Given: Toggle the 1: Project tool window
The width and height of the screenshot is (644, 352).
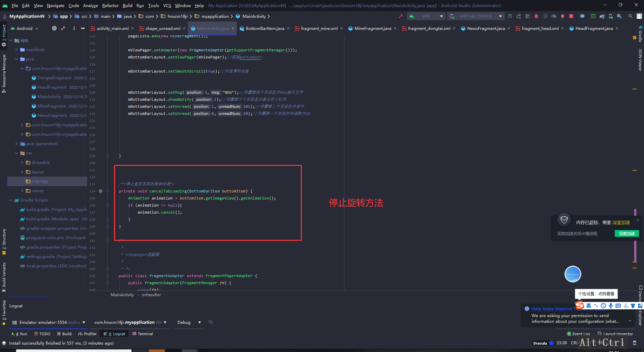Looking at the screenshot, I should click(x=4, y=35).
